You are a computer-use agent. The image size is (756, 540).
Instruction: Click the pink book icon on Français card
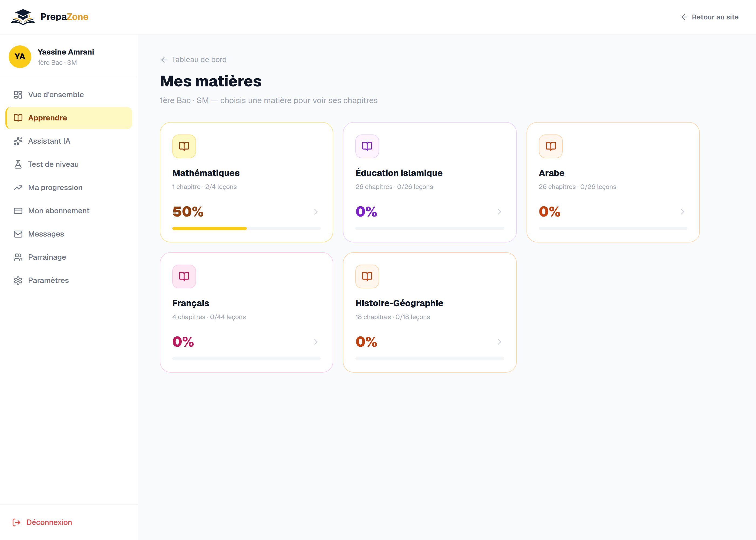click(184, 276)
